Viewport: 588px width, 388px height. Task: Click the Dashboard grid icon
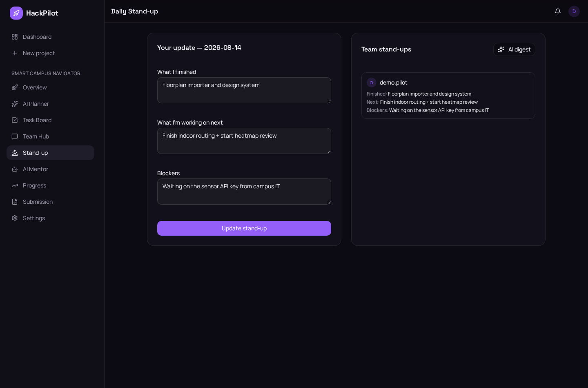[x=15, y=37]
